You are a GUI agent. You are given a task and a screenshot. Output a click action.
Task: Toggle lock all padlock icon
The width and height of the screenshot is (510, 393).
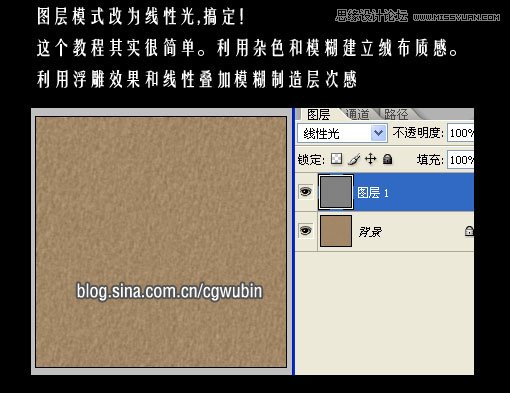pos(387,159)
